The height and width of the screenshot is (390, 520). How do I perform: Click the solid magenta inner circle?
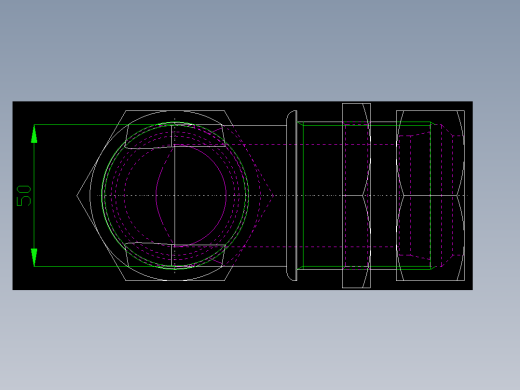coord(191,196)
